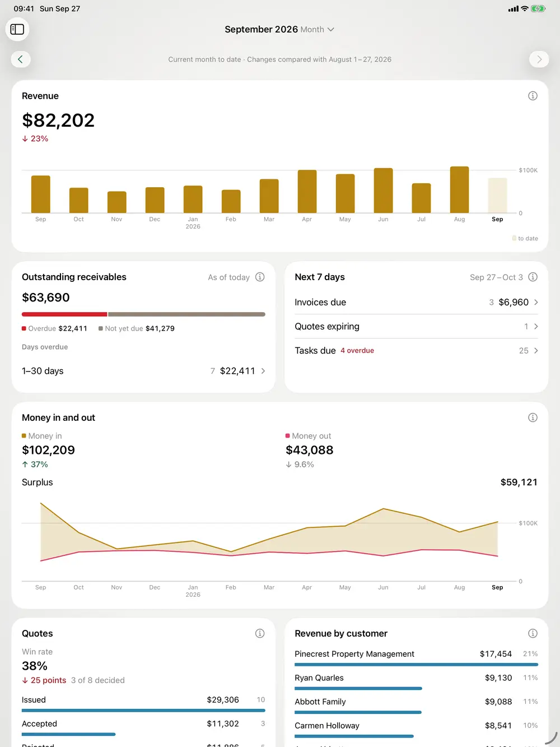This screenshot has height=747, width=560.
Task: Tap the 25 points win rate change
Action: 44,680
